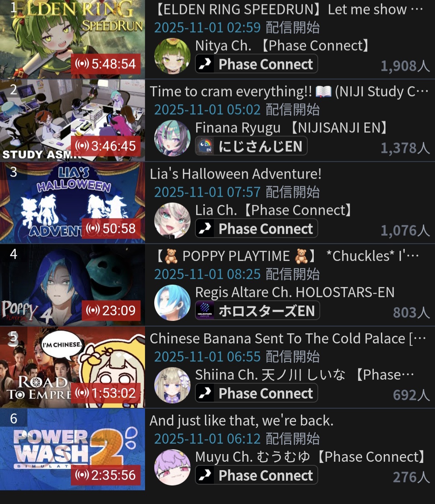Open Shiina Ch. channel avatar
Viewport: 435px width, 504px height.
tap(172, 385)
